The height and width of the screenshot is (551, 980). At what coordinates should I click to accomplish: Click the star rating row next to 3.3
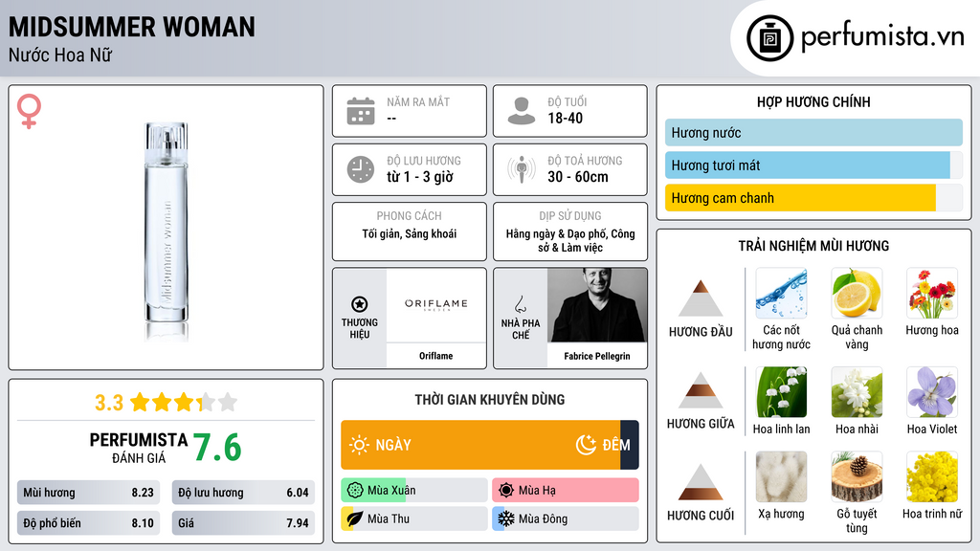tap(184, 403)
